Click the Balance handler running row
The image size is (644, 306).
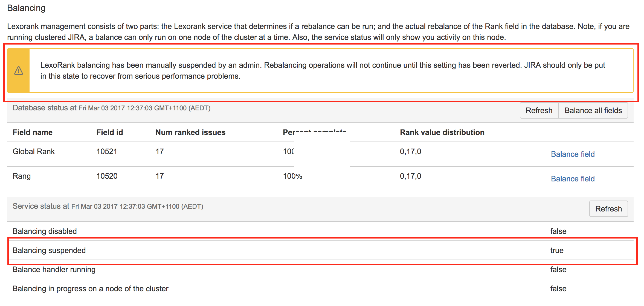[x=54, y=269]
